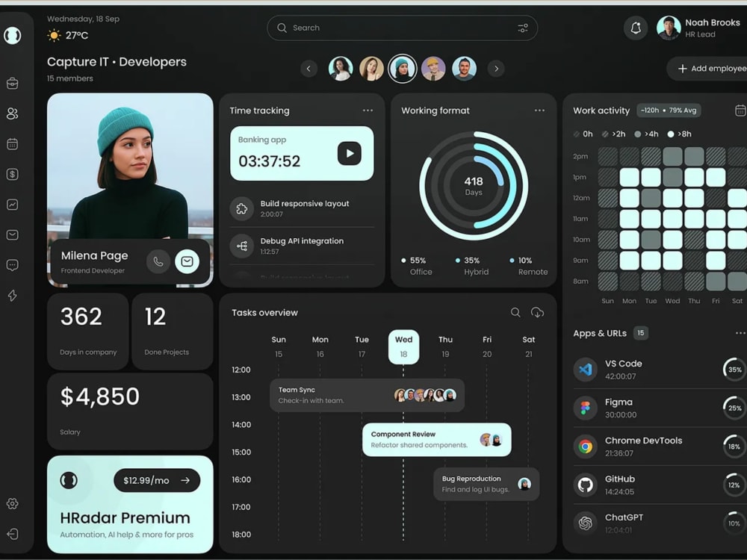The height and width of the screenshot is (560, 747).
Task: Open the mail icon in sidebar
Action: click(x=13, y=234)
